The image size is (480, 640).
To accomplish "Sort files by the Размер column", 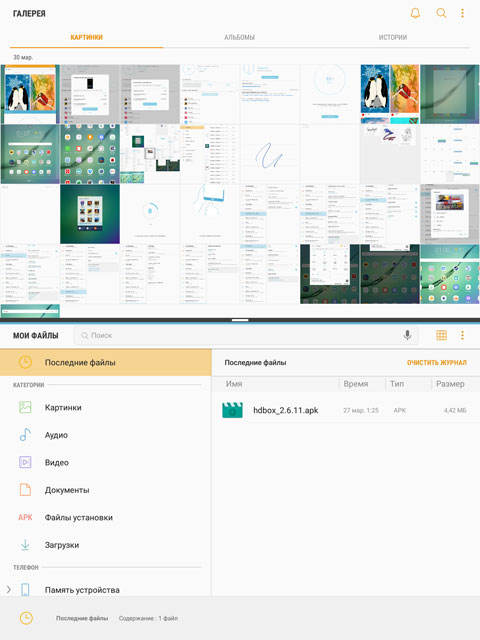I will click(450, 384).
